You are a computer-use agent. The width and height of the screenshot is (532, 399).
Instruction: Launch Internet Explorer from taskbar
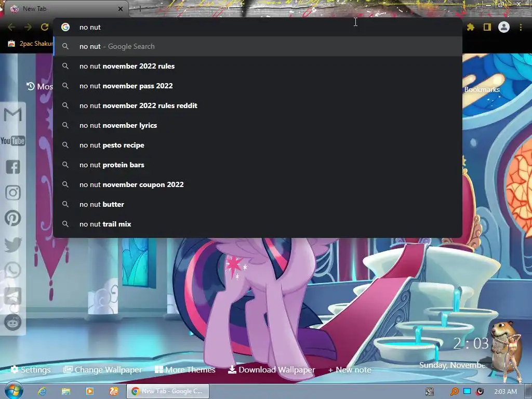tap(42, 391)
